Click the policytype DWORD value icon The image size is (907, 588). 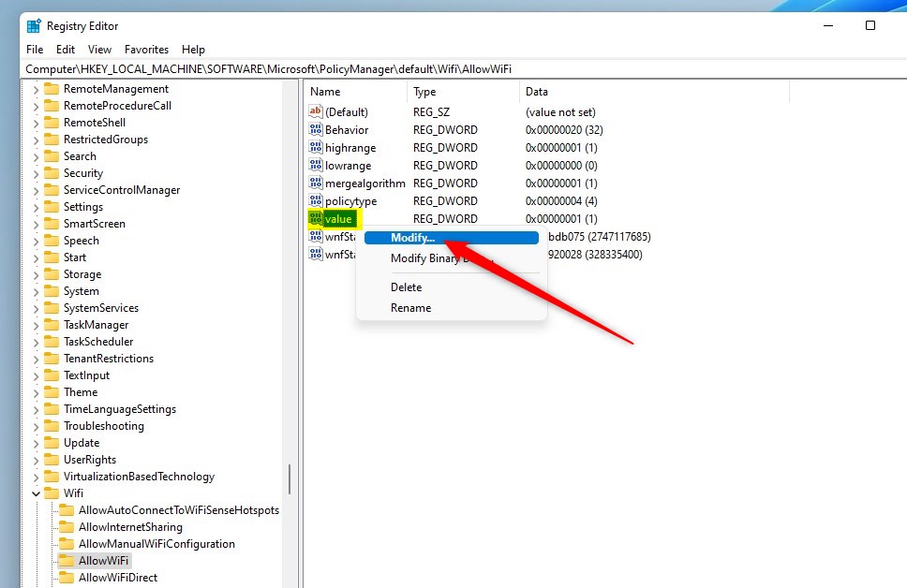(x=315, y=200)
